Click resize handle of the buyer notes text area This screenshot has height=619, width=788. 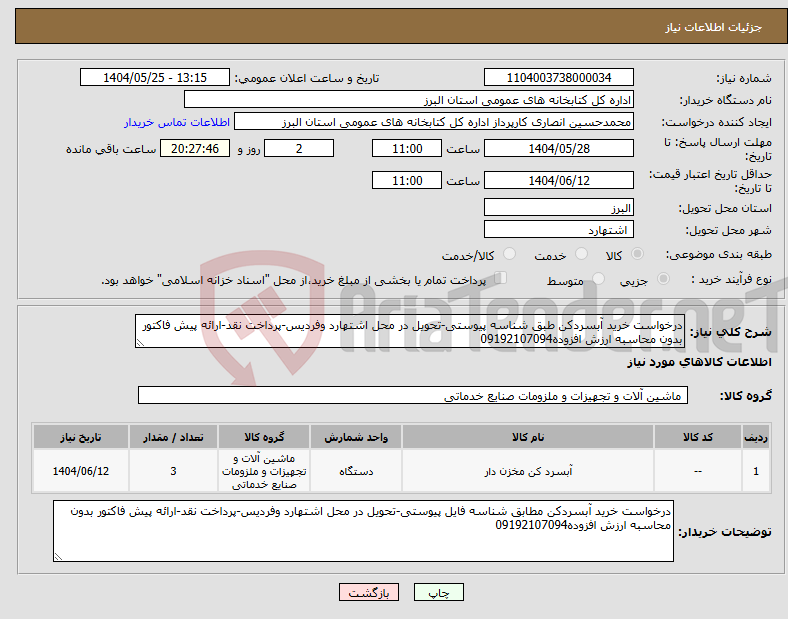(x=58, y=557)
